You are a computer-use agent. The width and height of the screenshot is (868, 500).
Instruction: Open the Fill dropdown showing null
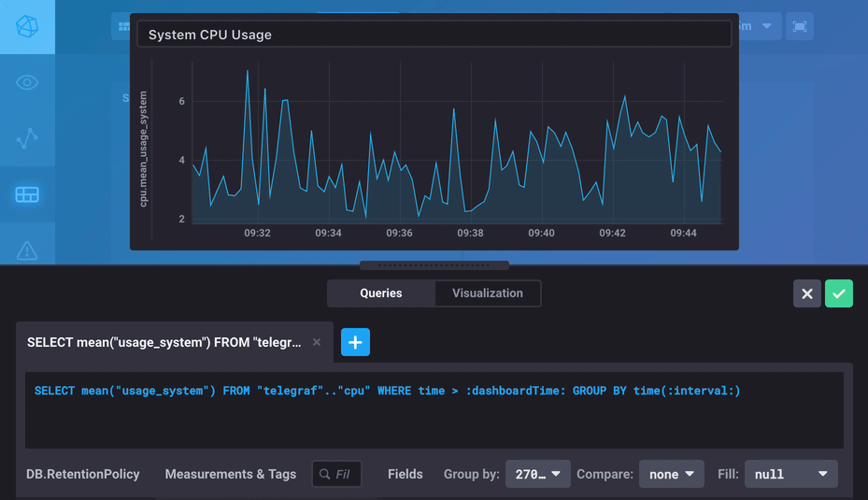tap(790, 474)
